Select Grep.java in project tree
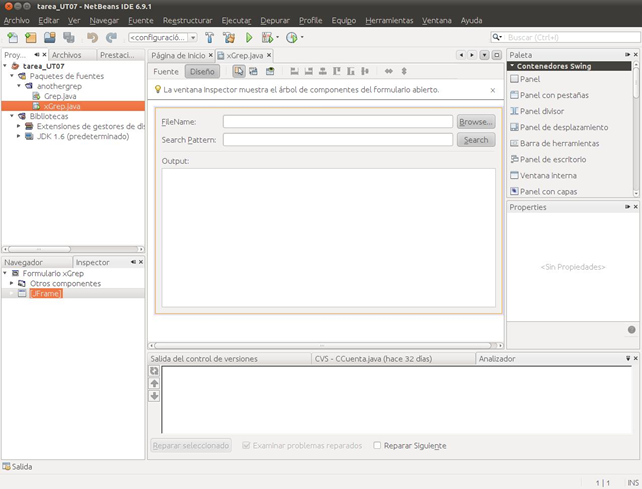 click(x=60, y=96)
